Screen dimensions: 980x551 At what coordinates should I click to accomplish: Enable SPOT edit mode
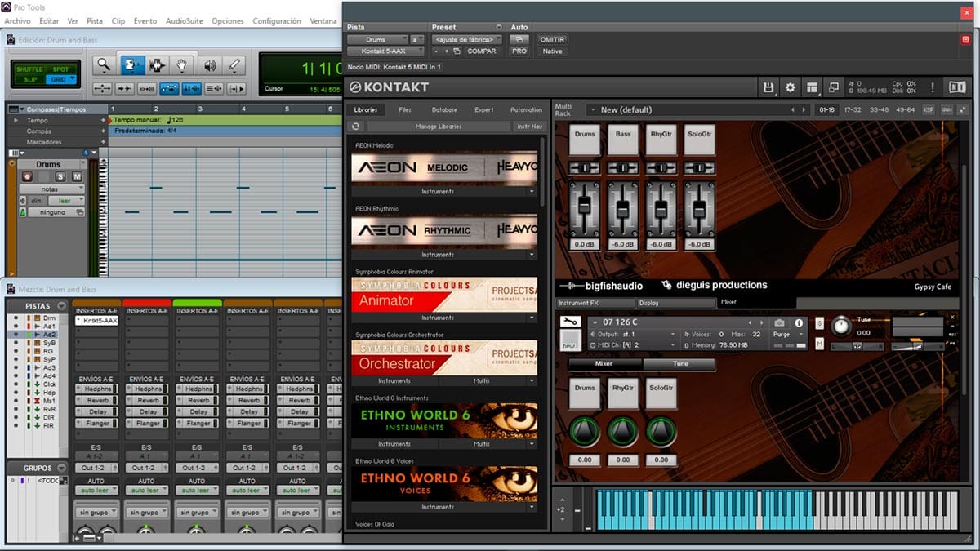[x=60, y=69]
